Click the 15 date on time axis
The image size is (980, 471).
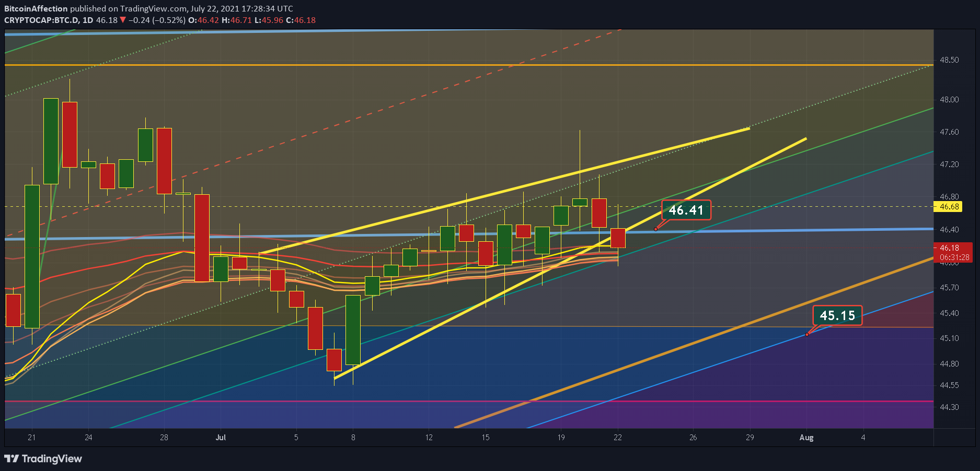486,438
